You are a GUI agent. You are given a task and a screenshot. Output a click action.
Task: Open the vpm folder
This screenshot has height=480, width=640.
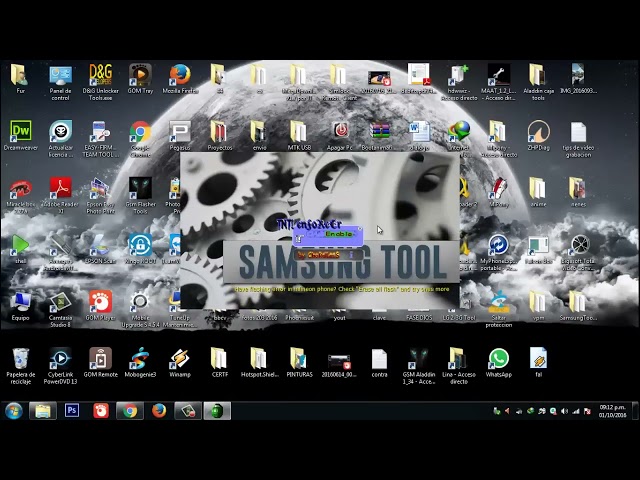click(538, 305)
